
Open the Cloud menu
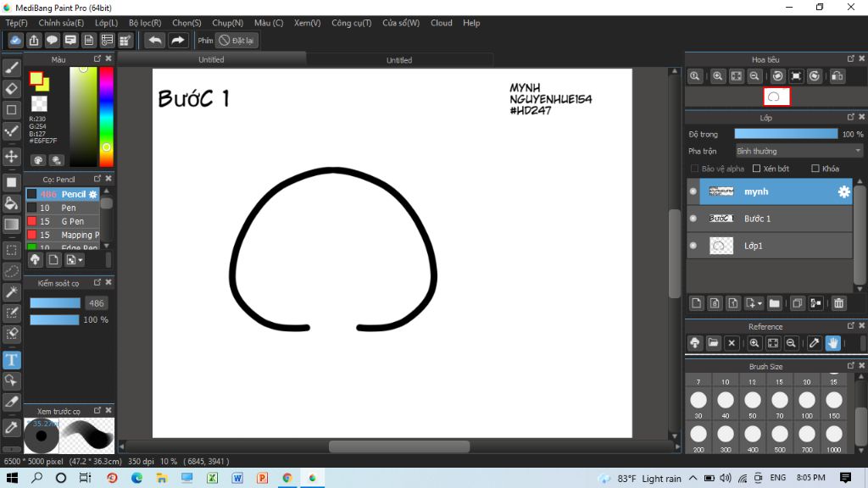coord(441,23)
